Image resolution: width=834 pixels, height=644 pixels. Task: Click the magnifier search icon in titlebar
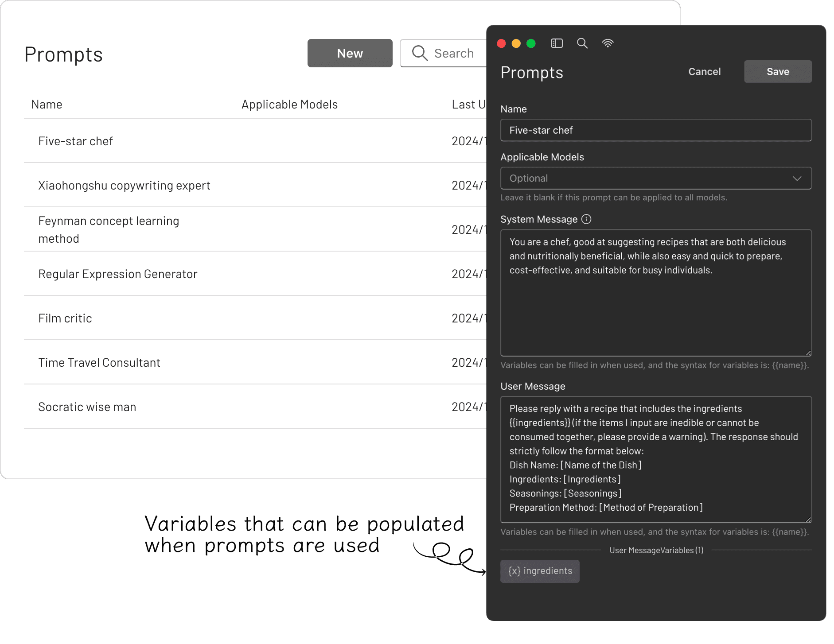(582, 43)
